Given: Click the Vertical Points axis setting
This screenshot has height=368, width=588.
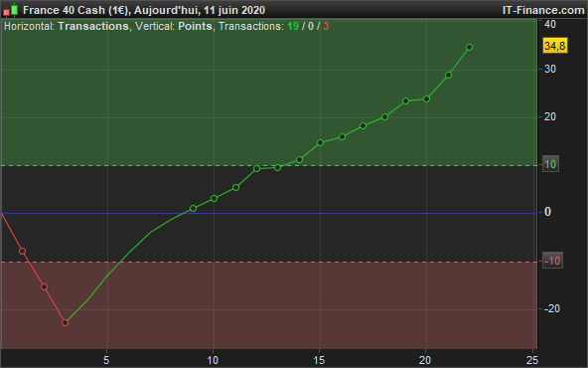Looking at the screenshot, I should (174, 26).
